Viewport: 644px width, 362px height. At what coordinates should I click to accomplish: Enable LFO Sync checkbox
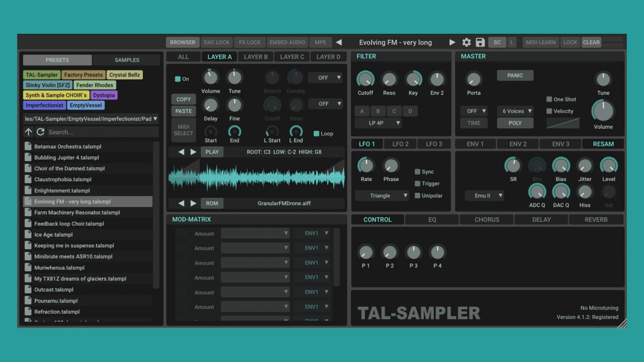(x=417, y=172)
